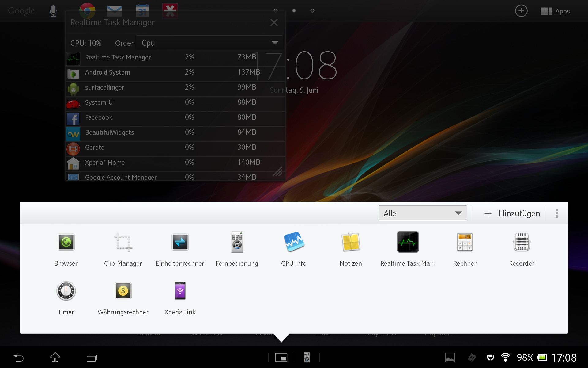Select the Google Account Manager row
This screenshot has height=368, width=588.
pyautogui.click(x=175, y=176)
